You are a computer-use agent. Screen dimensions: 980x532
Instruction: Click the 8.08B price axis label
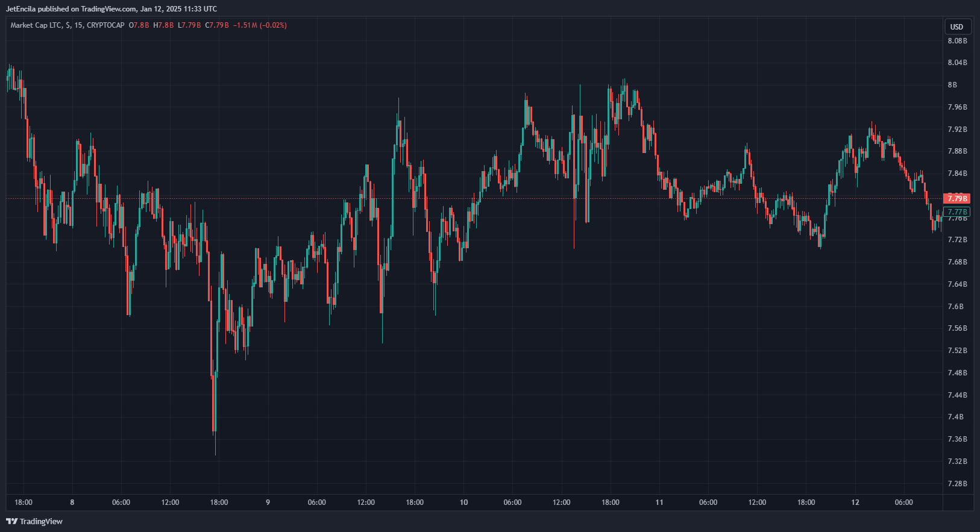(957, 41)
